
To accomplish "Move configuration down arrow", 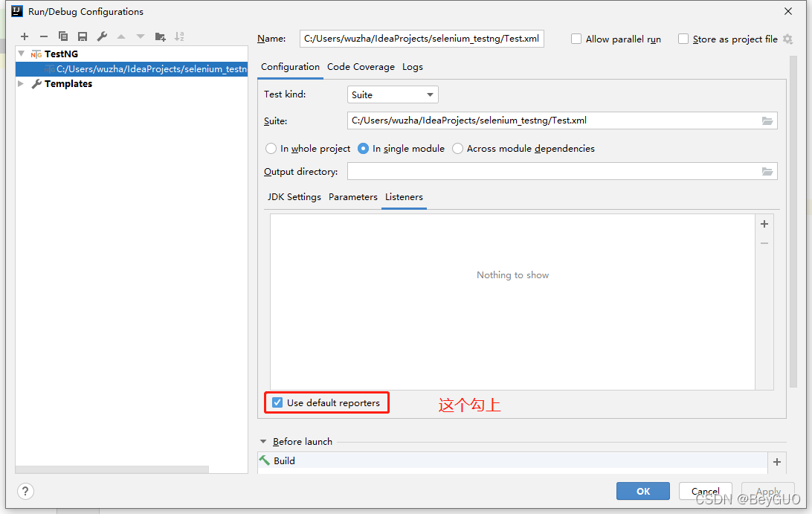I will (x=141, y=36).
